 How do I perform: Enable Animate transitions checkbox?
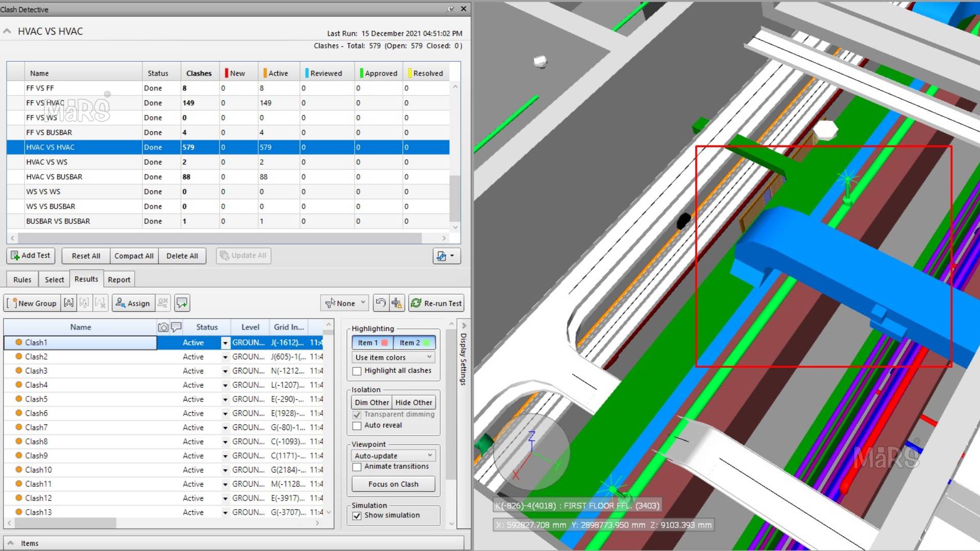357,467
